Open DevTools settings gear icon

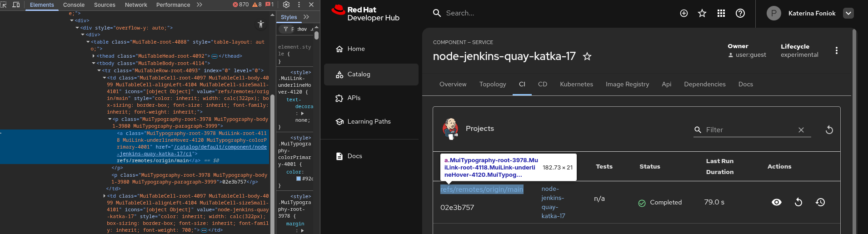(x=286, y=5)
